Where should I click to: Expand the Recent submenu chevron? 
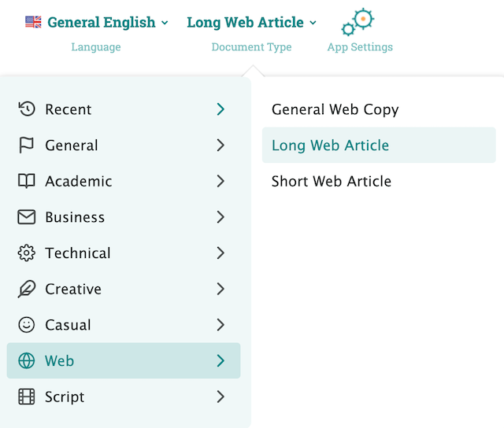coord(220,109)
